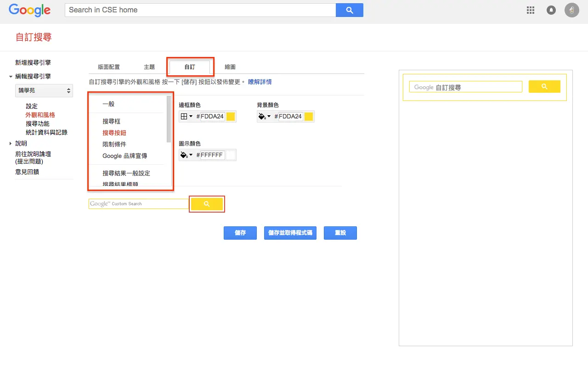Select 搜尋結果一般設定 in the list

(126, 173)
